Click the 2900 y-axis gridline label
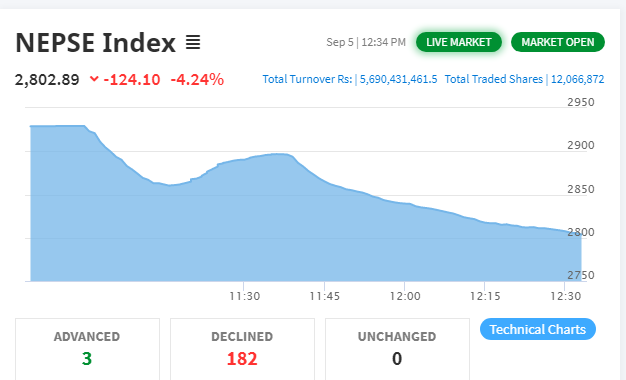This screenshot has width=626, height=380. point(581,145)
